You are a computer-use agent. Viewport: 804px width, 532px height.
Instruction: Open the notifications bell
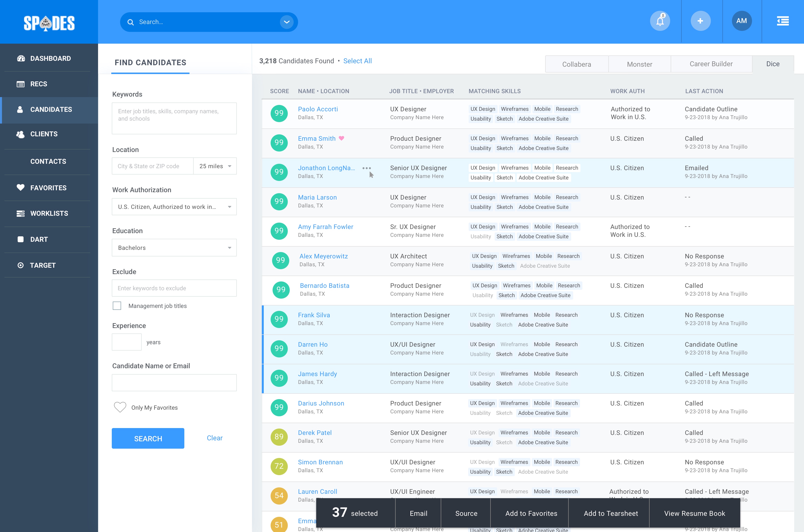pyautogui.click(x=659, y=21)
